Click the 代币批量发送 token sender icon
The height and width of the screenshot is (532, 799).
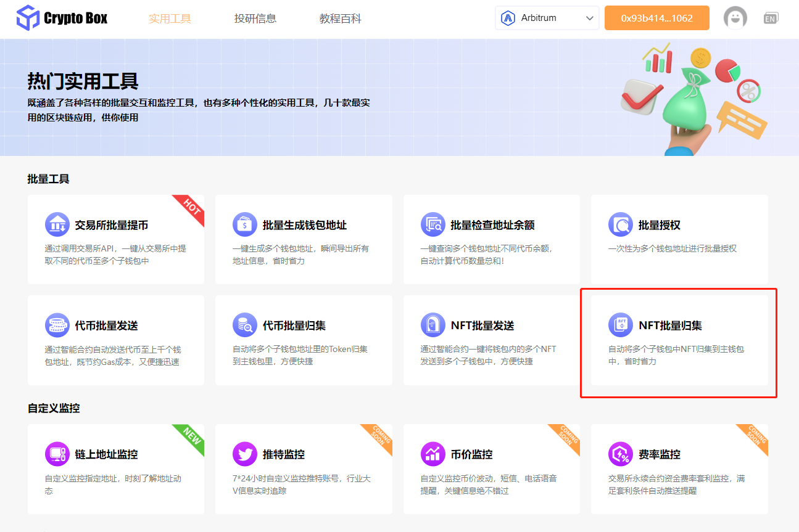coord(57,325)
